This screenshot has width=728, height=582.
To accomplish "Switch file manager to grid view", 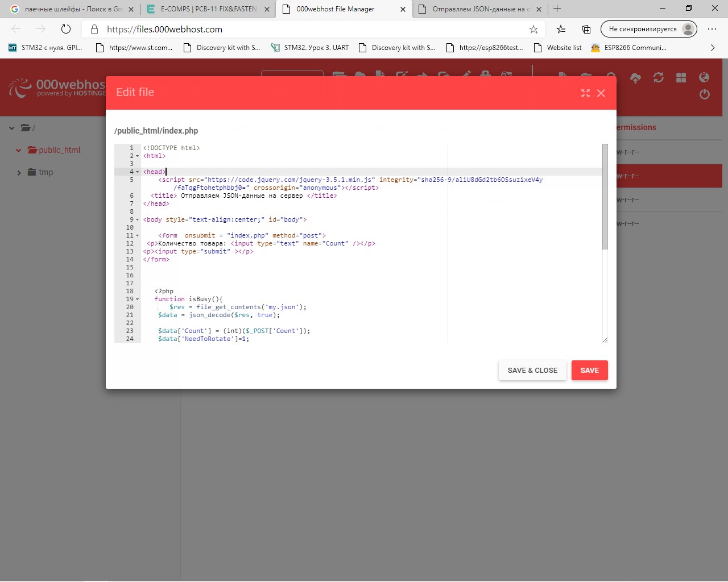I will point(681,77).
